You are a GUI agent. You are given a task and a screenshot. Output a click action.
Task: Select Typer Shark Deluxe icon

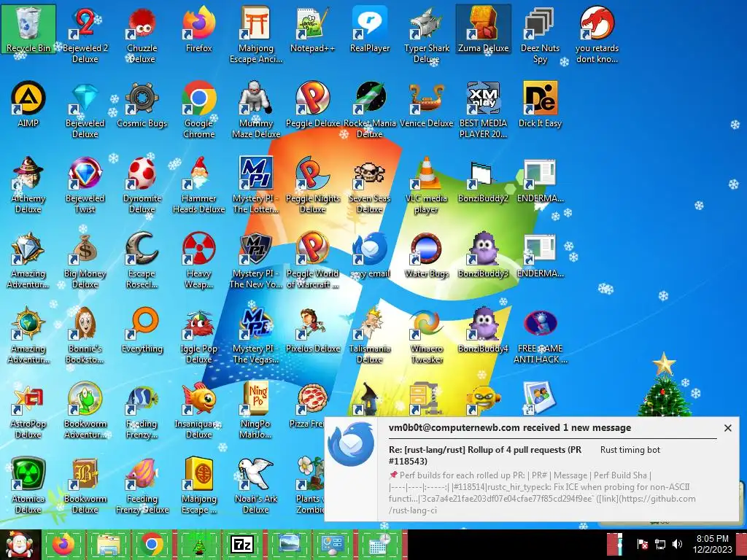[x=426, y=34]
